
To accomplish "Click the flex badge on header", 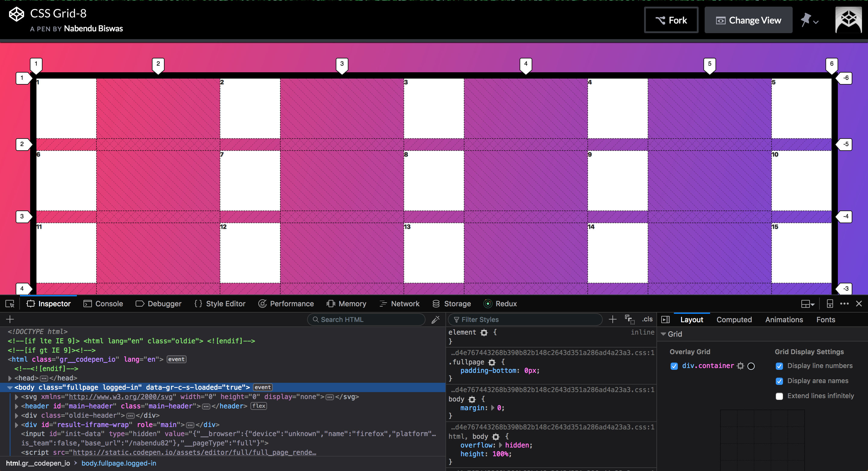I will 259,406.
